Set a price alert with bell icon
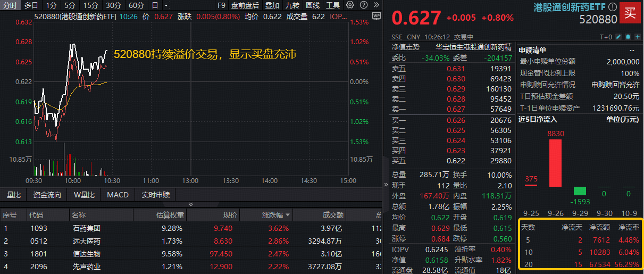Image resolution: width=644 pixels, height=274 pixels. [627, 37]
